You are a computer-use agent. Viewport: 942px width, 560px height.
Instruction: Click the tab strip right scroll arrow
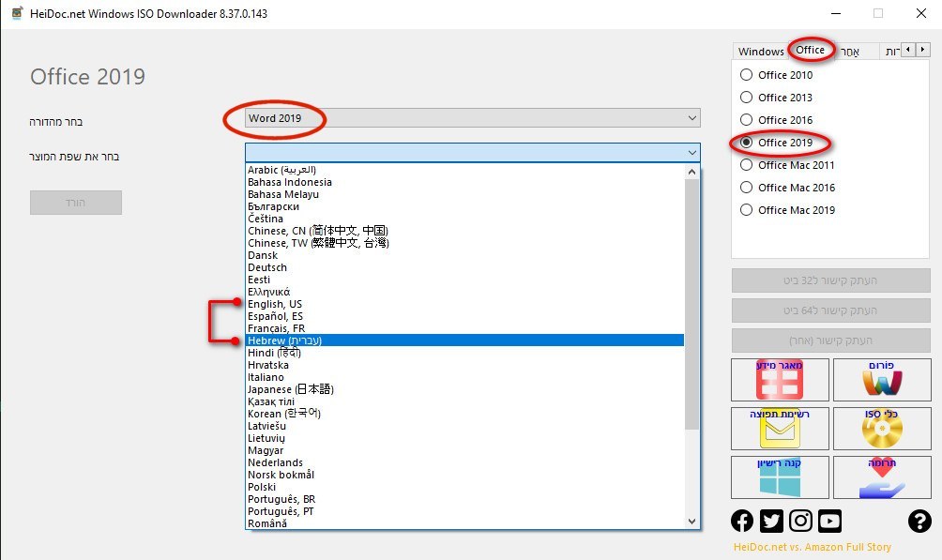pos(922,50)
